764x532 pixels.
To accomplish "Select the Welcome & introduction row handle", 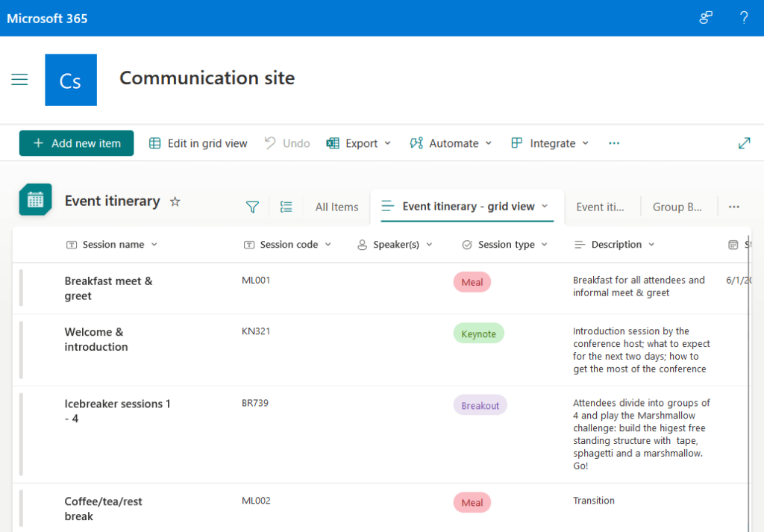I will [x=21, y=349].
